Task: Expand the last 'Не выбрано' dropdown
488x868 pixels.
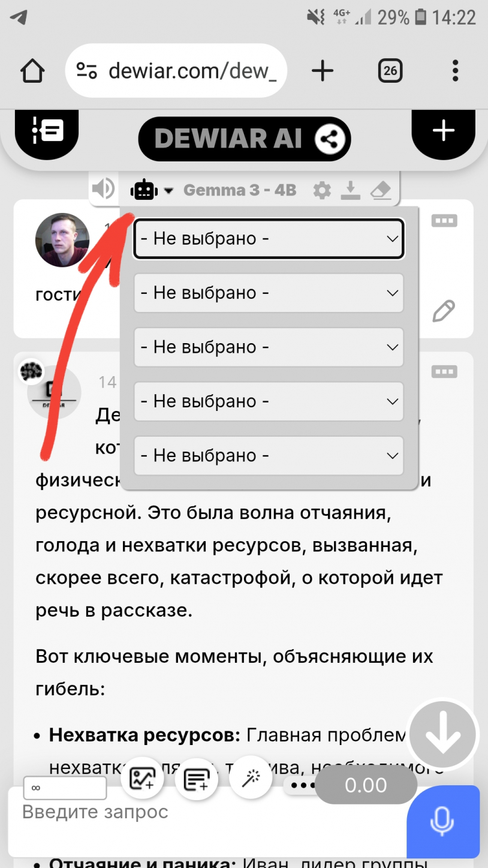Action: (x=269, y=456)
